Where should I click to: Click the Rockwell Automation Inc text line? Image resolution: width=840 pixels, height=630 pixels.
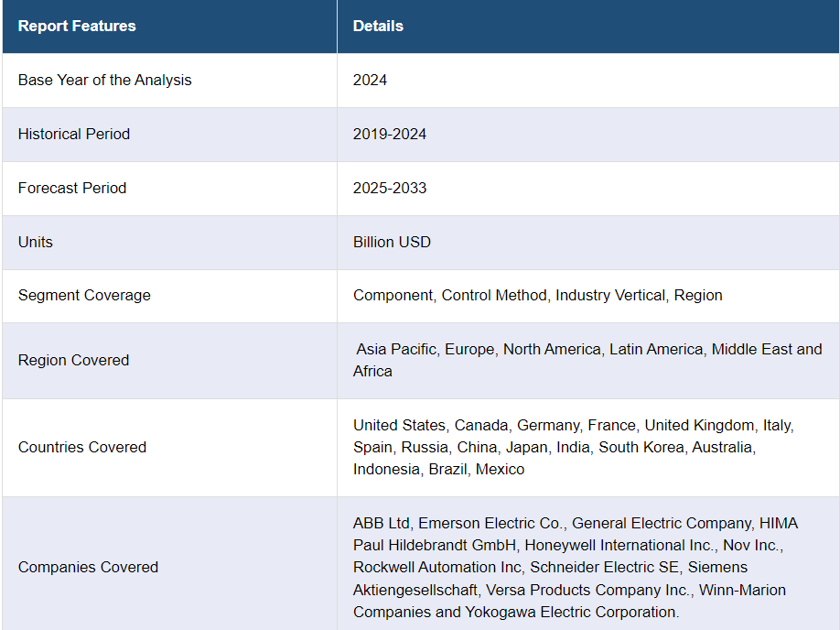(x=438, y=568)
